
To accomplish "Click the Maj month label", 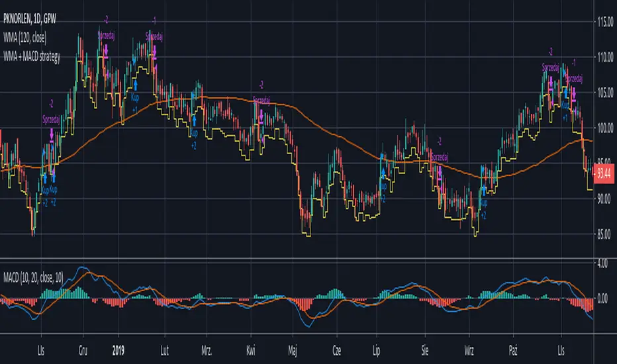I will (x=293, y=351).
